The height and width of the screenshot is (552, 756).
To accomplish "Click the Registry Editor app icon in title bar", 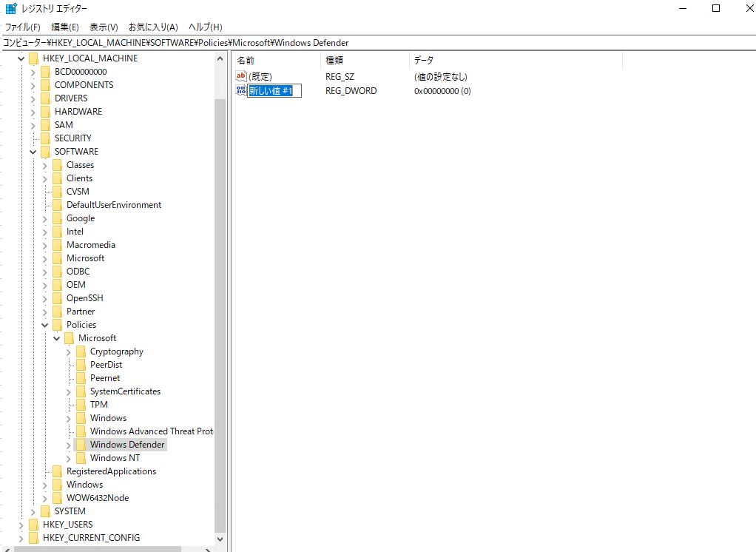I will [x=11, y=8].
